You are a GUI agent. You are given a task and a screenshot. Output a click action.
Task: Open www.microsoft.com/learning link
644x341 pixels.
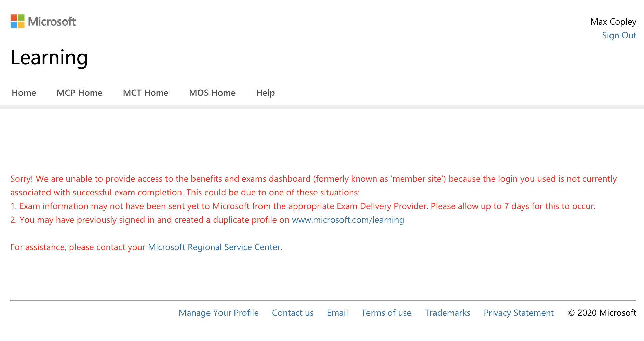tap(348, 220)
